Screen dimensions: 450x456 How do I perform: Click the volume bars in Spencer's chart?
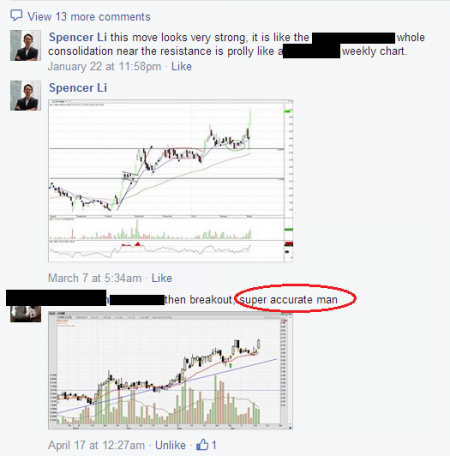click(x=150, y=230)
